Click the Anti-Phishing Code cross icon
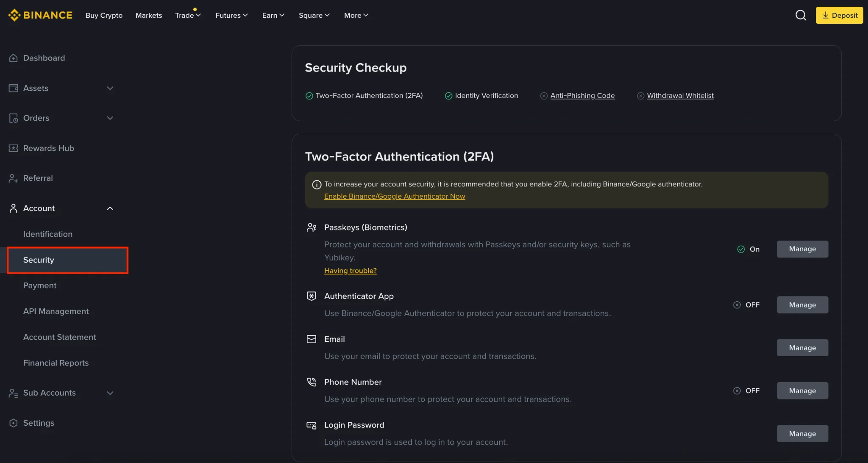 (x=544, y=96)
